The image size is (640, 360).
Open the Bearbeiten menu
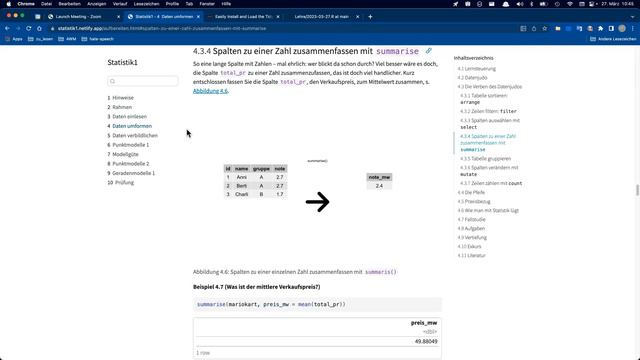(x=69, y=4)
